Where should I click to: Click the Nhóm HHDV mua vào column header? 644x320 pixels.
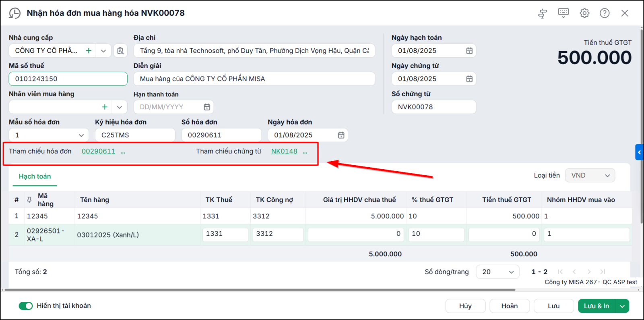[x=581, y=200]
